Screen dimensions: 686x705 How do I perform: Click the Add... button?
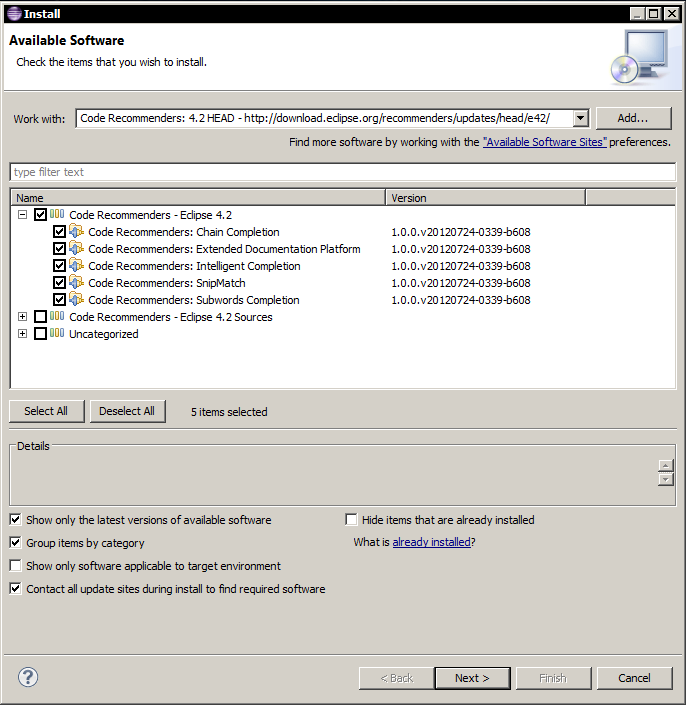coord(633,118)
